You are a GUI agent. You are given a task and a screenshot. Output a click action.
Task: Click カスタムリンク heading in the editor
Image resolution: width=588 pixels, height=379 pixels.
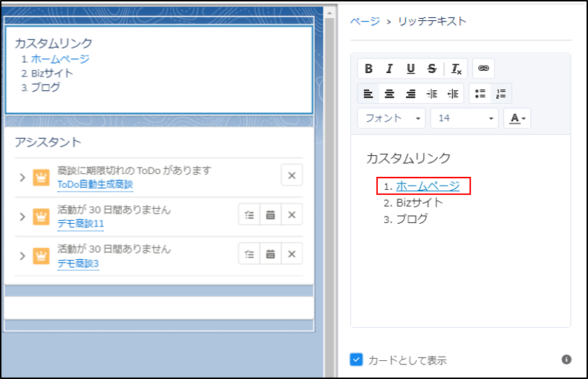point(408,158)
